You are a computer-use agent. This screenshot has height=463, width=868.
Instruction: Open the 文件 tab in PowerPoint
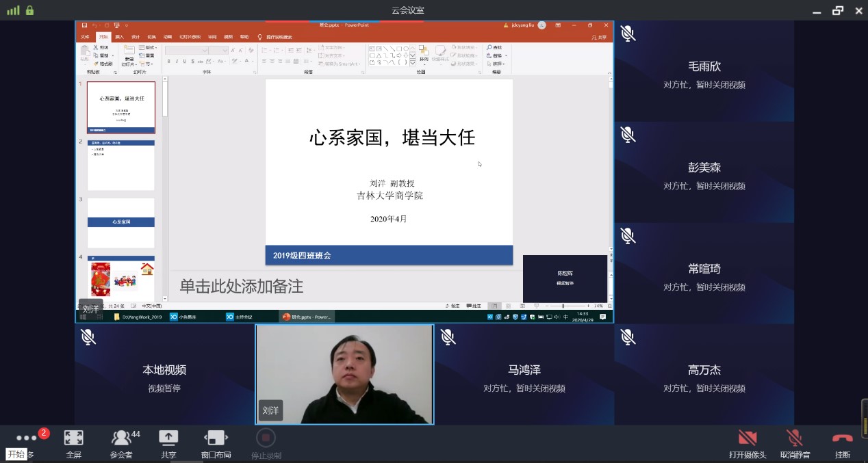click(x=85, y=37)
